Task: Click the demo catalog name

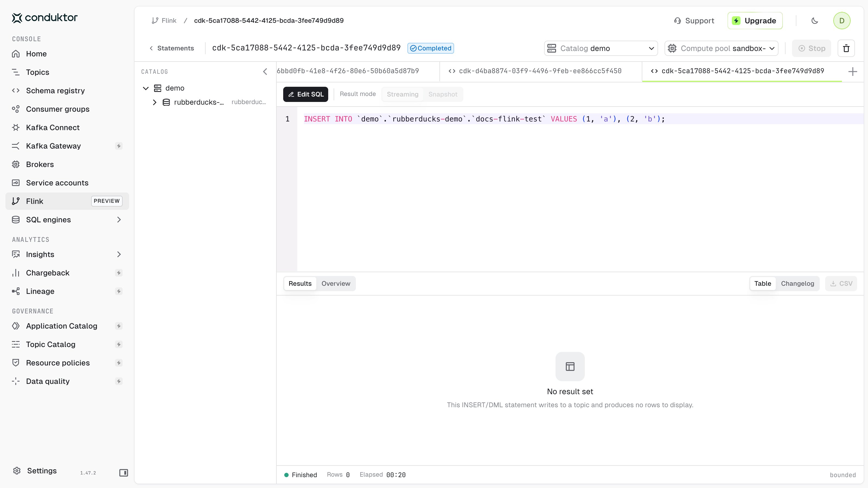Action: coord(175,88)
